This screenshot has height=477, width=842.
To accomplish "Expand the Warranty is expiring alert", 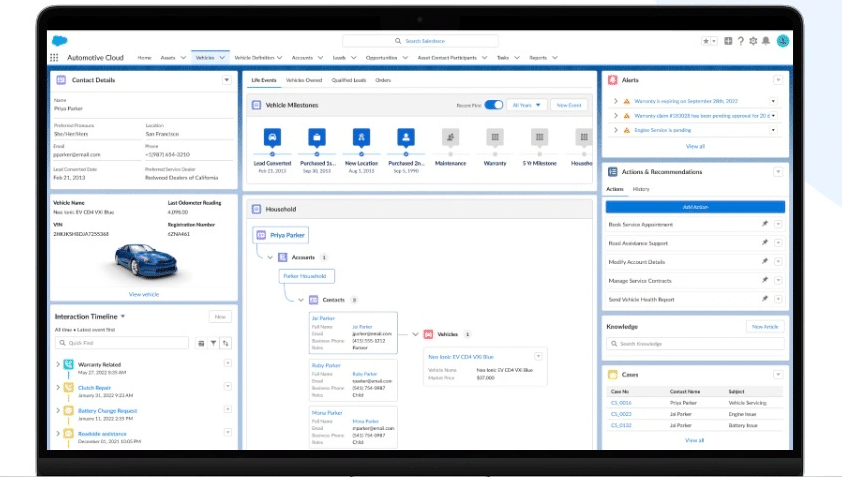I will pos(616,101).
